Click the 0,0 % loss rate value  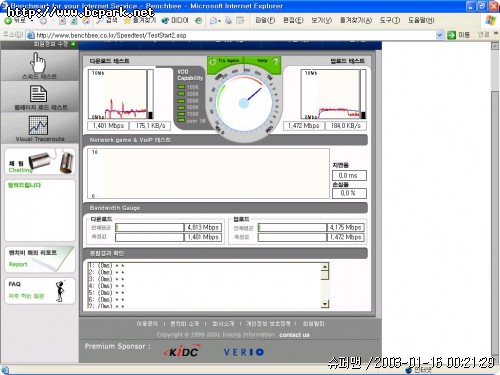point(349,193)
